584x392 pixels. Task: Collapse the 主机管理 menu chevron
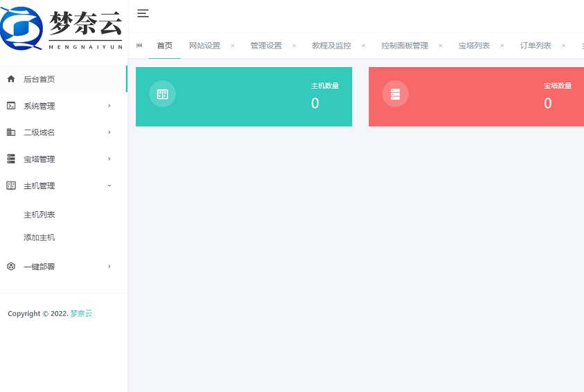pyautogui.click(x=109, y=186)
